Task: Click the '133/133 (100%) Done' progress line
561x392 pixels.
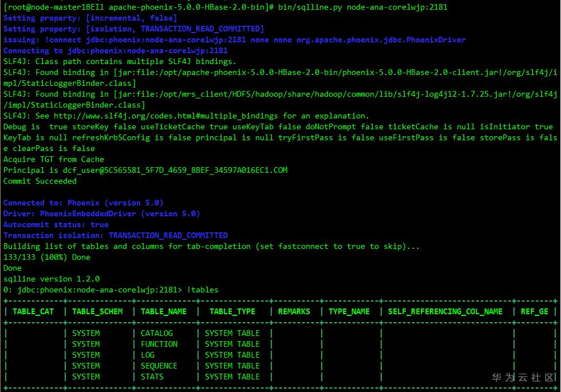Action: click(47, 257)
